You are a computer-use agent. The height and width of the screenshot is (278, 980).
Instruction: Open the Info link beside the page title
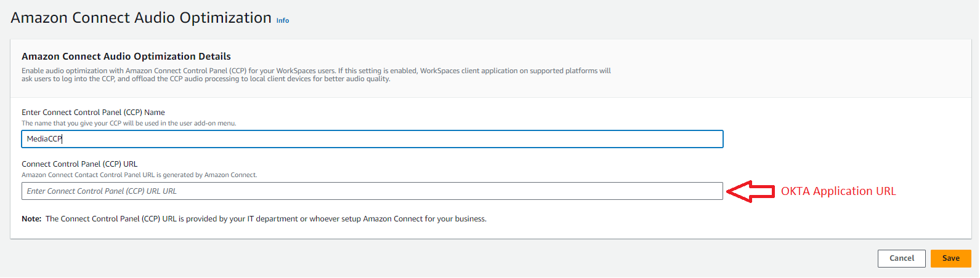tap(283, 20)
